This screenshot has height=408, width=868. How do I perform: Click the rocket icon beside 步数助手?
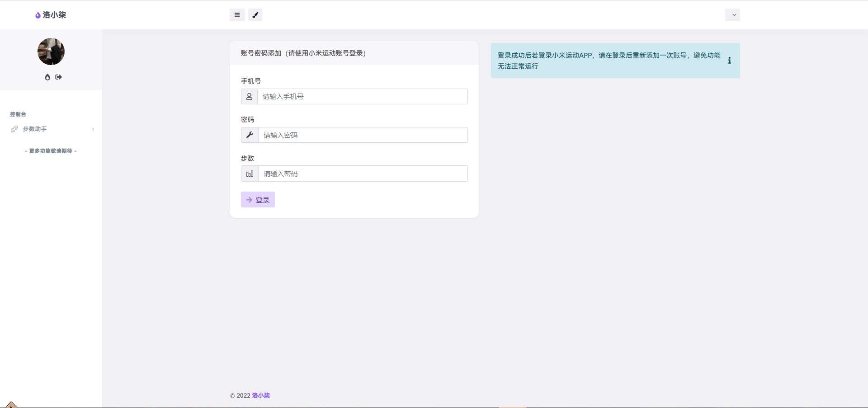click(x=14, y=129)
